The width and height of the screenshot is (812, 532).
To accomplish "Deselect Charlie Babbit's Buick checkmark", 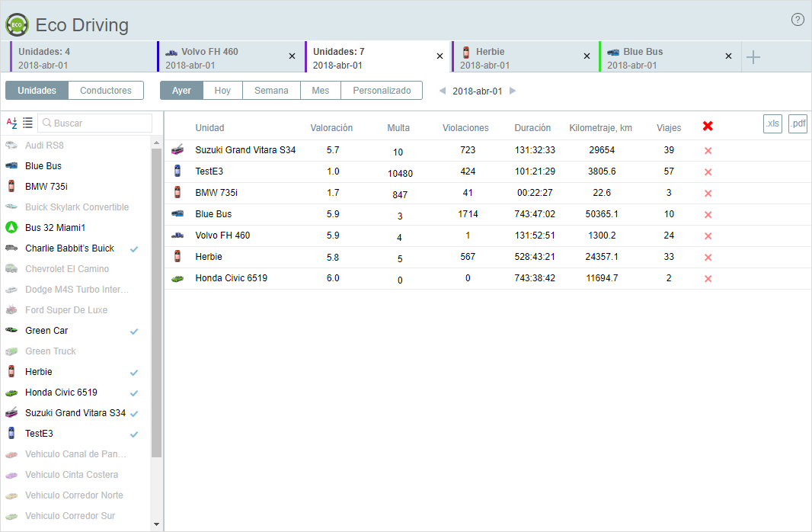I will point(134,249).
